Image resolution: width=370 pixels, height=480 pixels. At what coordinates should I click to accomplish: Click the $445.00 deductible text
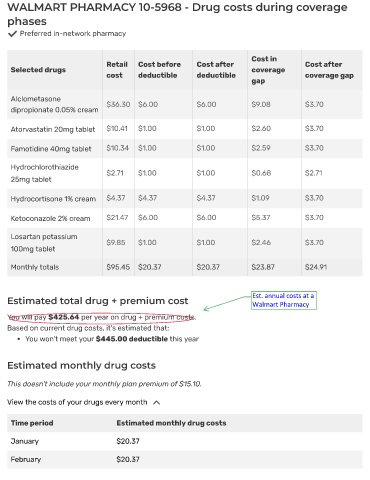click(131, 339)
